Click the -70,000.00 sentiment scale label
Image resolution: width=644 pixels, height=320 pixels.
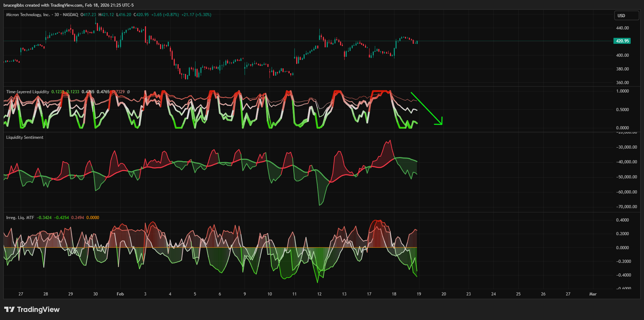[626, 207]
